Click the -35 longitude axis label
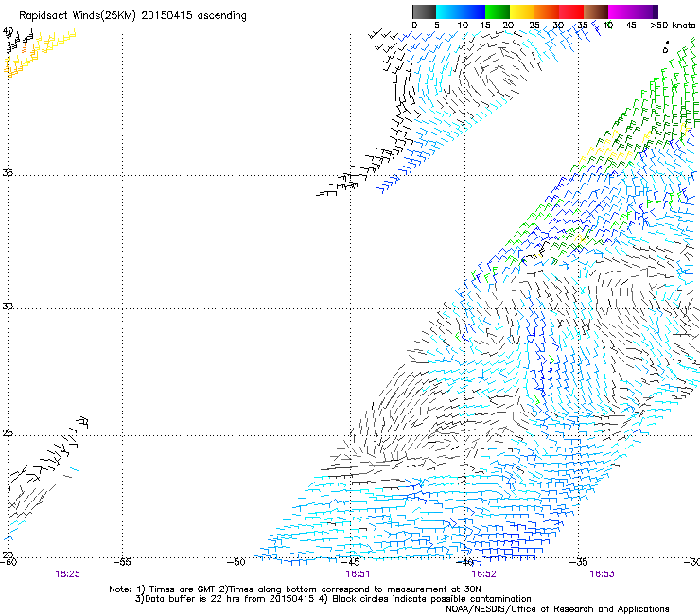 (579, 562)
